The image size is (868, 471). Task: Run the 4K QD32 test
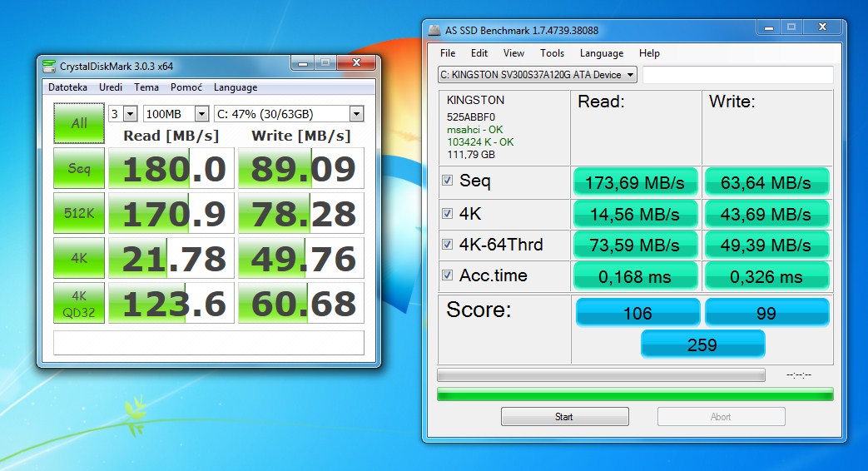pyautogui.click(x=79, y=304)
